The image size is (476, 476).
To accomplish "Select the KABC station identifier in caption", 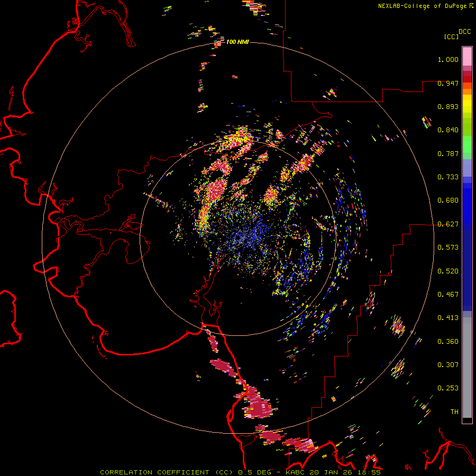I will [295, 472].
